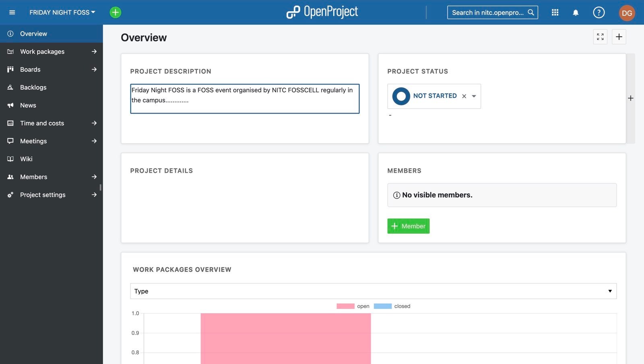Image resolution: width=644 pixels, height=364 pixels.
Task: Open the project status dropdown arrow
Action: click(x=474, y=96)
